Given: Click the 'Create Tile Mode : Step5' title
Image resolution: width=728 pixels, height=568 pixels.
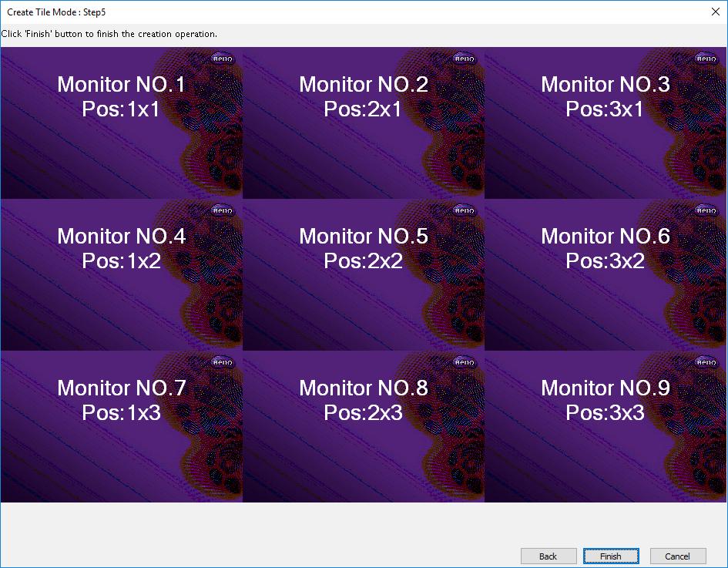Looking at the screenshot, I should tap(56, 12).
